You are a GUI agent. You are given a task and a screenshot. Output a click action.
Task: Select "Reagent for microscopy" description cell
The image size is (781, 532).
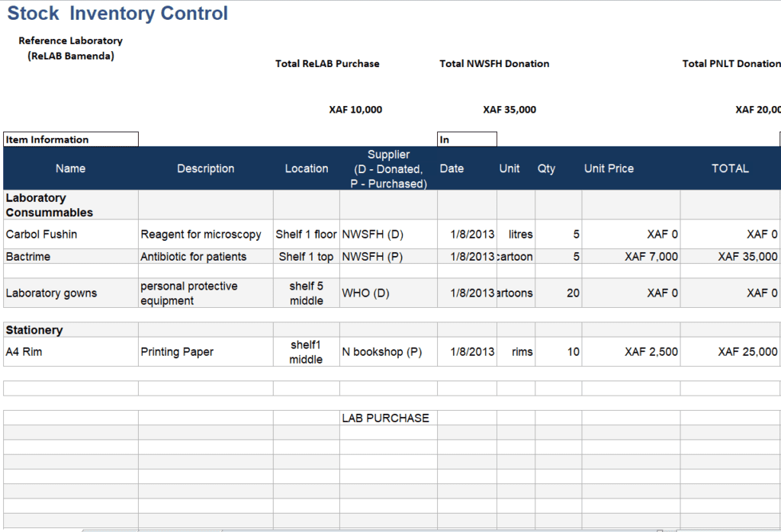[206, 235]
